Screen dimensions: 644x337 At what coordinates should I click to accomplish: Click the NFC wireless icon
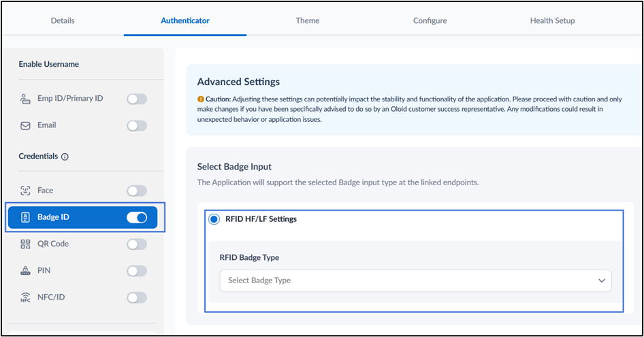[x=25, y=298]
